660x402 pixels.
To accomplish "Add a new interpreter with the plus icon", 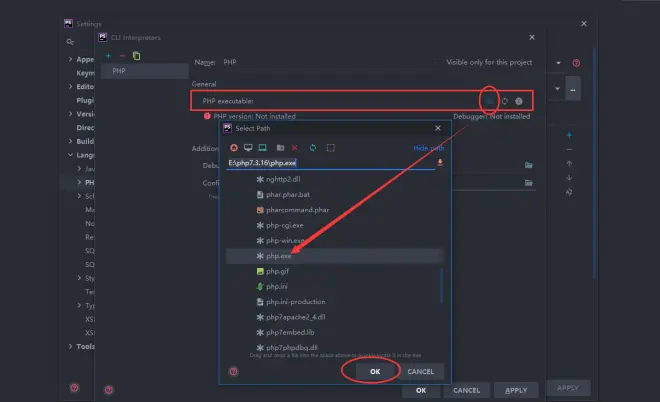I will [108, 55].
